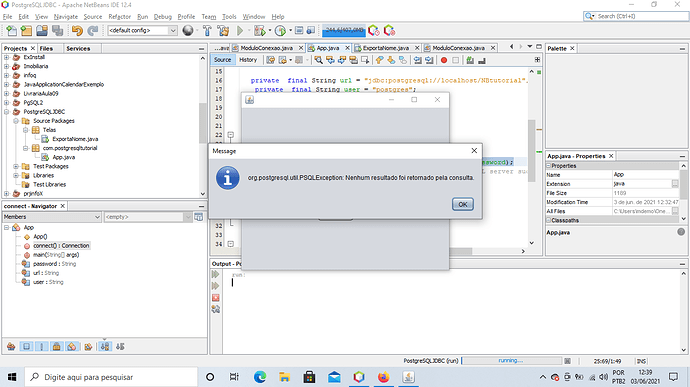Viewport: 690px width, 387px height.
Task: Click the red stop icon in Output panel
Action: [x=216, y=298]
